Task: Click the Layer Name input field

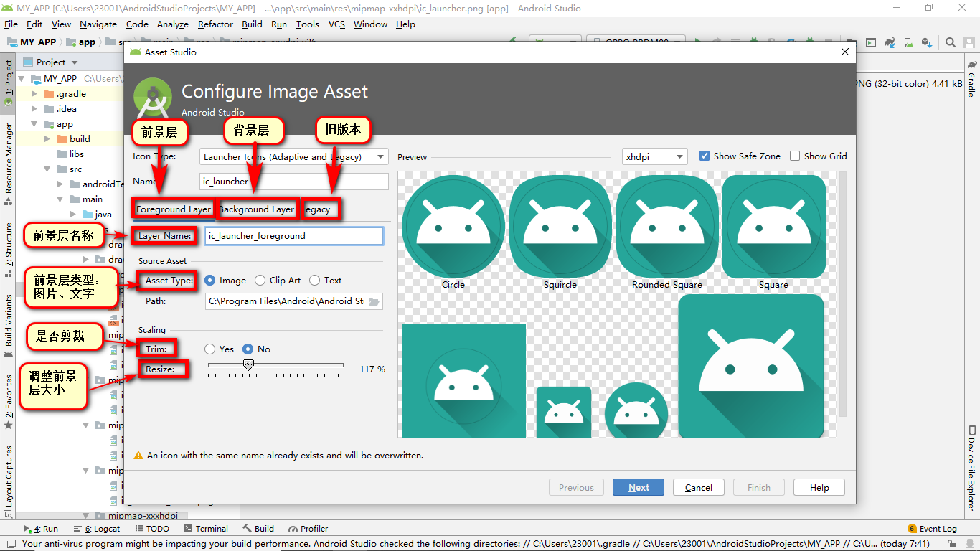Action: click(x=294, y=236)
